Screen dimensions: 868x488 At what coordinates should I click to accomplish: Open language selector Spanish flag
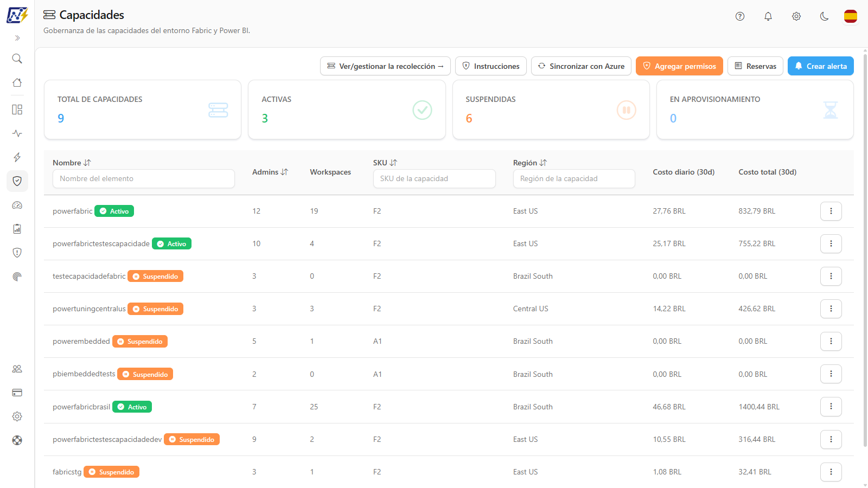(851, 16)
